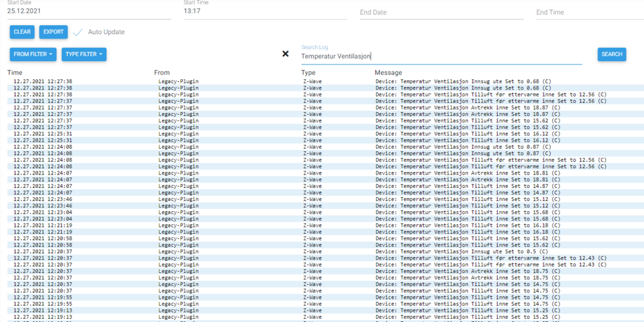Click the Type column header
The width and height of the screenshot is (644, 322).
point(308,73)
